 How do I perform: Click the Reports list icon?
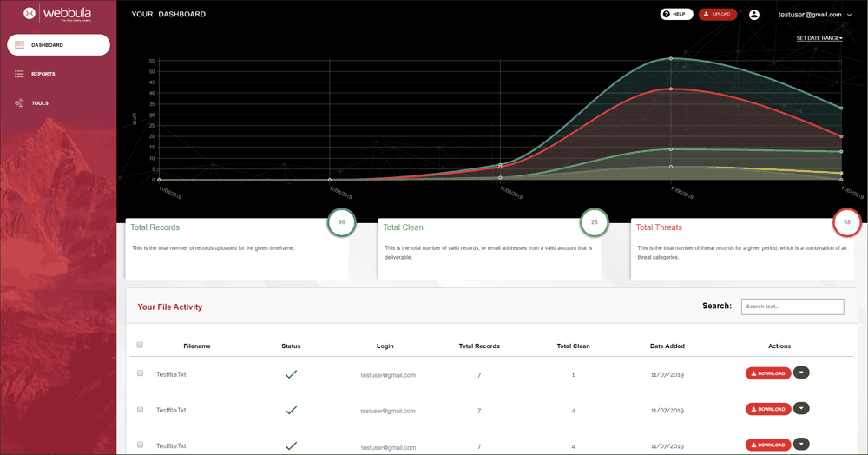point(19,74)
